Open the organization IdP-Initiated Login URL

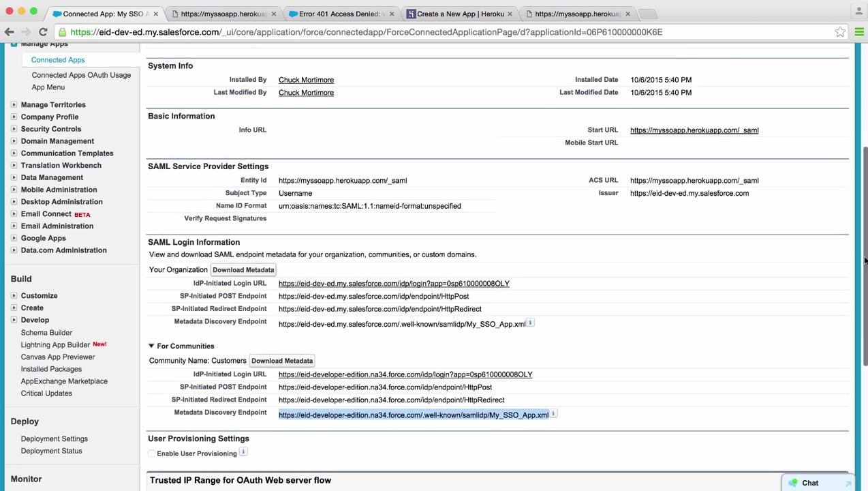(x=394, y=284)
